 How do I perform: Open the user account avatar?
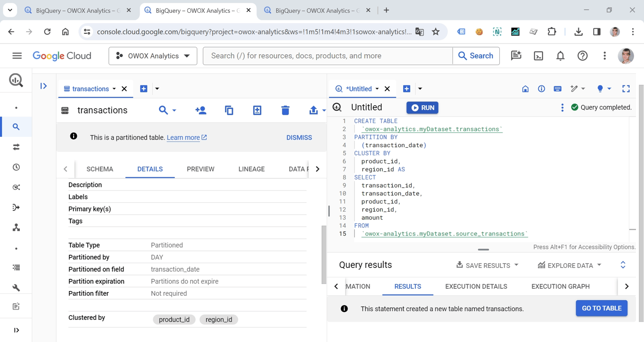[626, 56]
